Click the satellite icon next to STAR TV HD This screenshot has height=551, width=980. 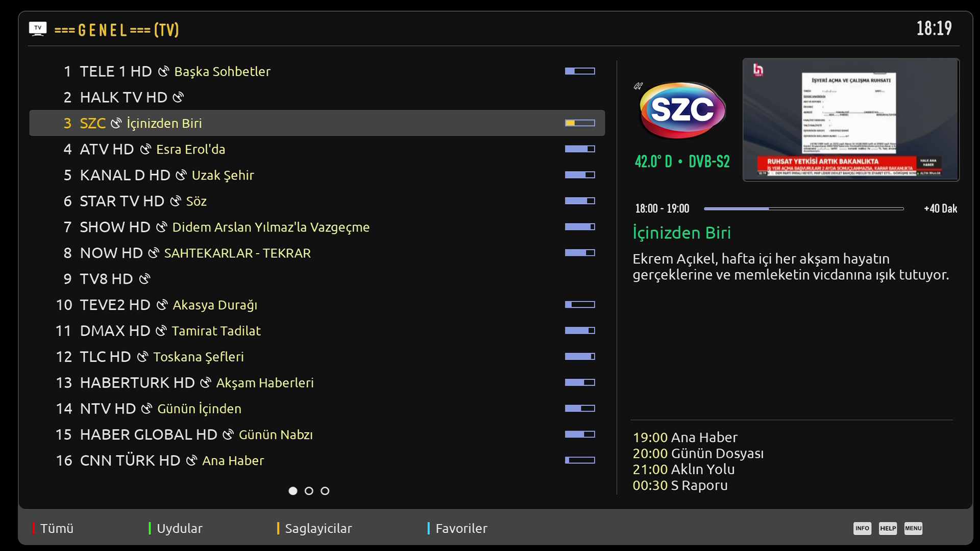coord(176,202)
